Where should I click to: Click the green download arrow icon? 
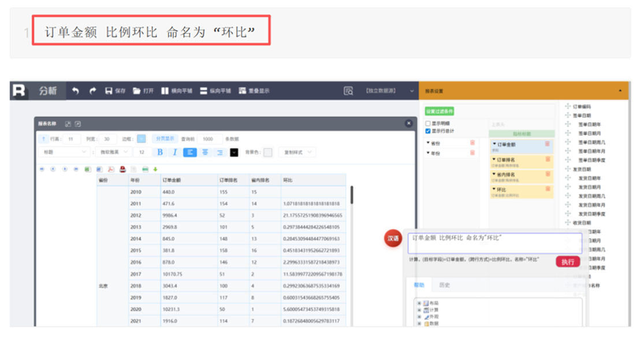pos(155,169)
